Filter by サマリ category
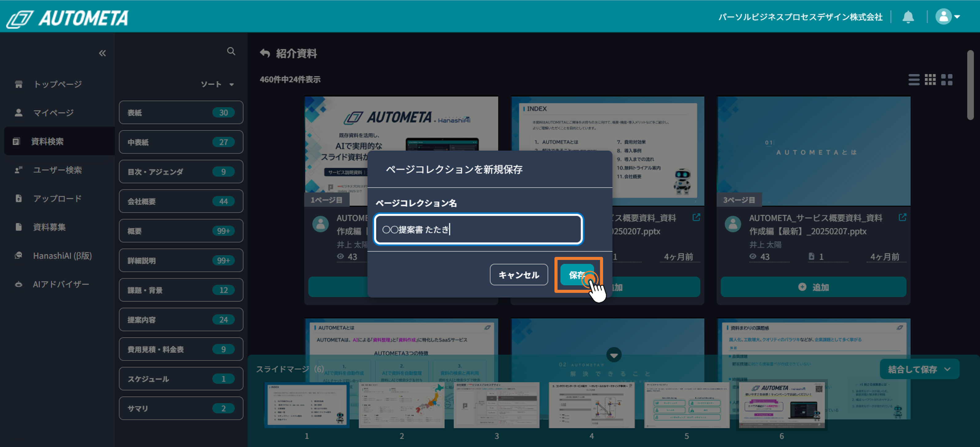 click(x=181, y=408)
